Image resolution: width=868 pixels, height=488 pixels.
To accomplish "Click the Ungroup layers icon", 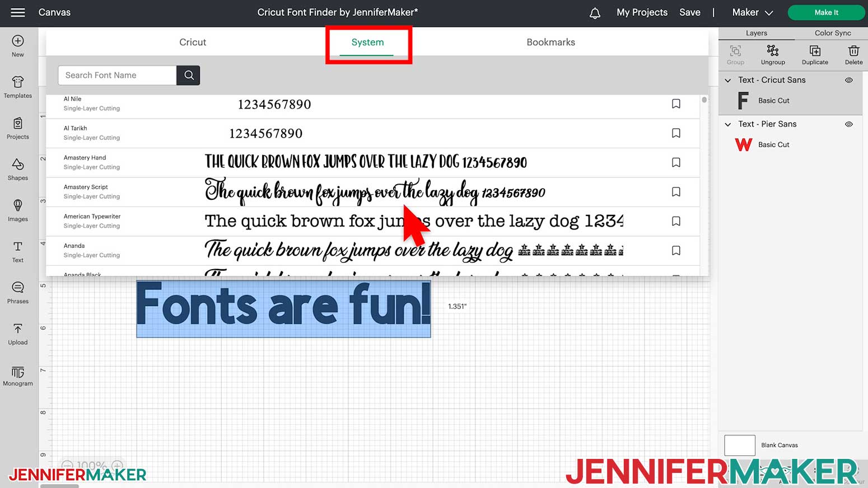I will pyautogui.click(x=773, y=54).
